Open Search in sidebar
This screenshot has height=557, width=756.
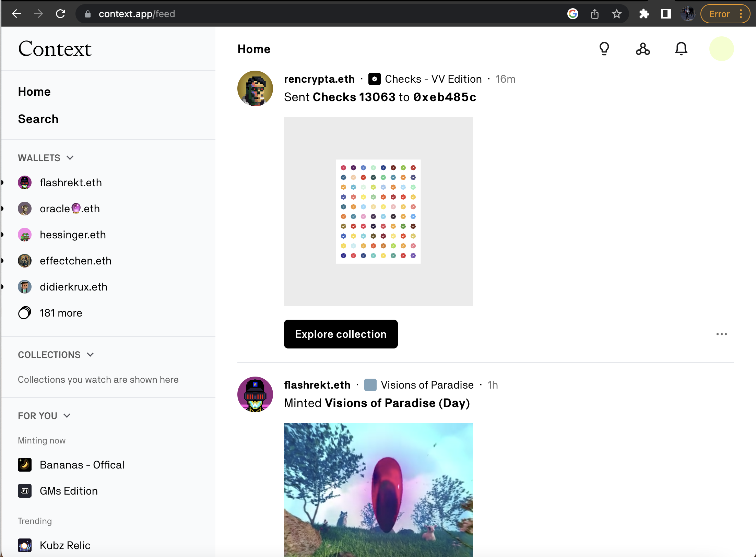(38, 119)
